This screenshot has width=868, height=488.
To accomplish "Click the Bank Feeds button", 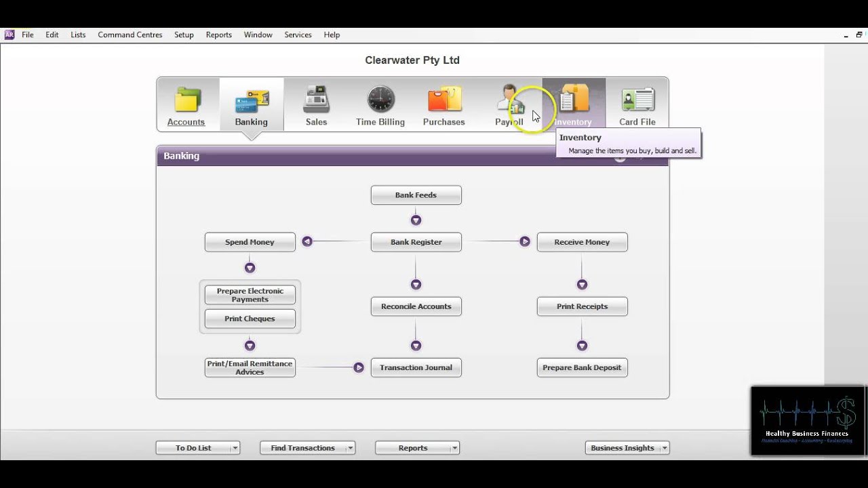I will [416, 195].
